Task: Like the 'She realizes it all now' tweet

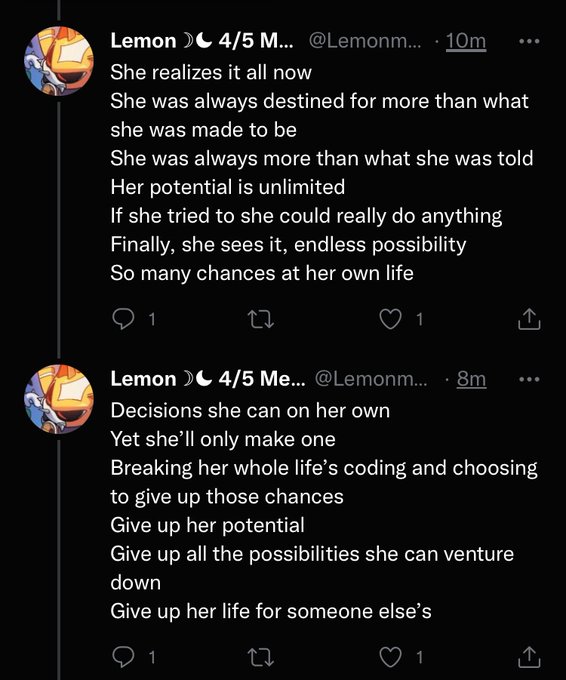Action: [390, 319]
